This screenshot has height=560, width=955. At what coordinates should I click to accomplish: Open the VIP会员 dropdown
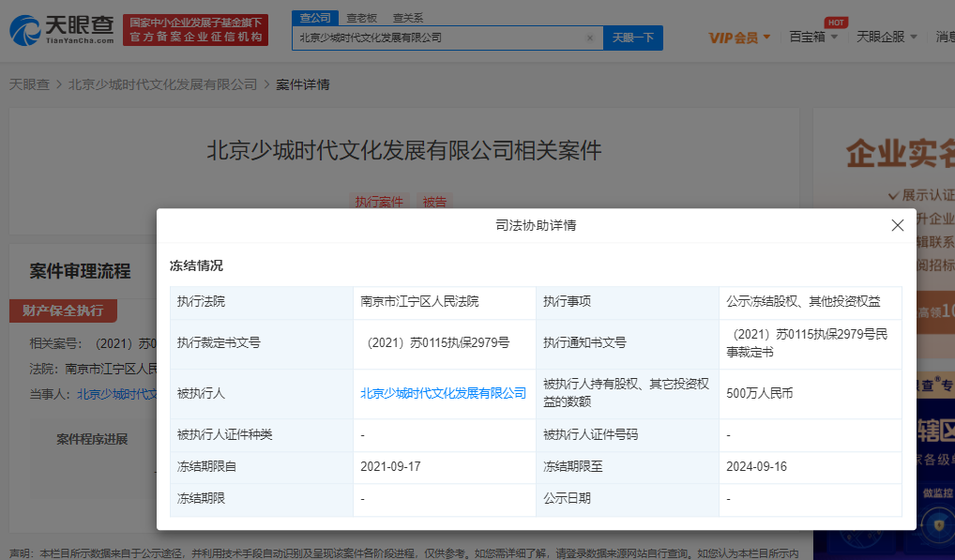coord(739,38)
